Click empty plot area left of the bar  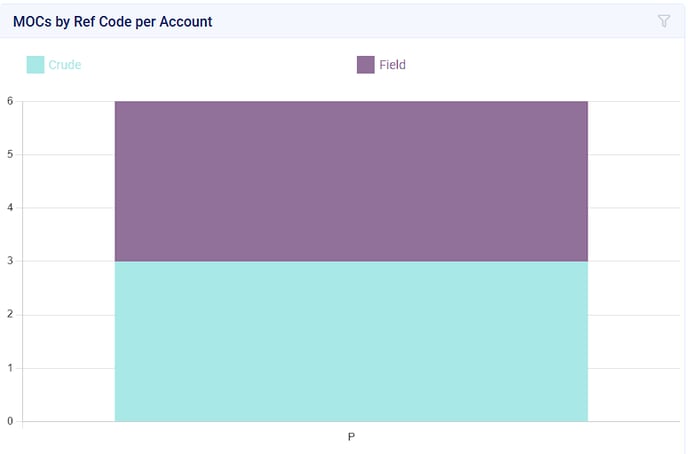click(68, 260)
